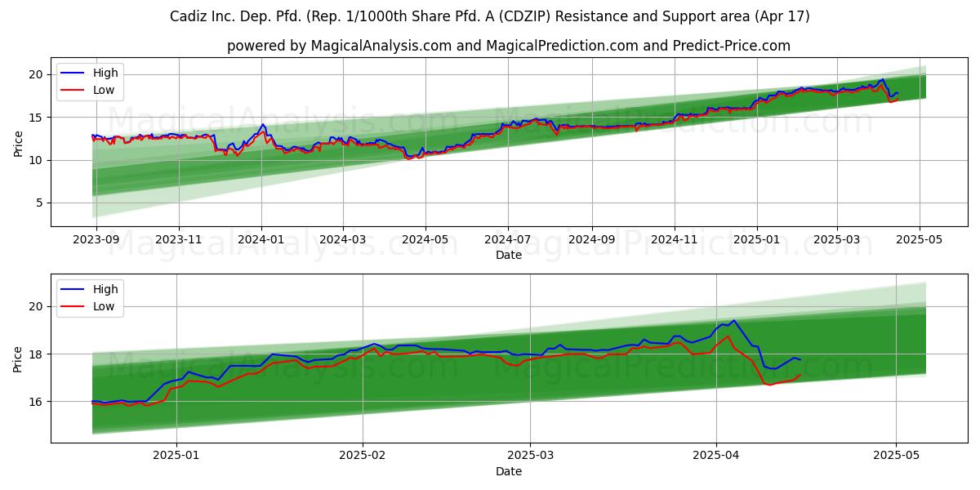Click the bottom chart 'Date' axis label
The image size is (980, 490).
pyautogui.click(x=508, y=471)
